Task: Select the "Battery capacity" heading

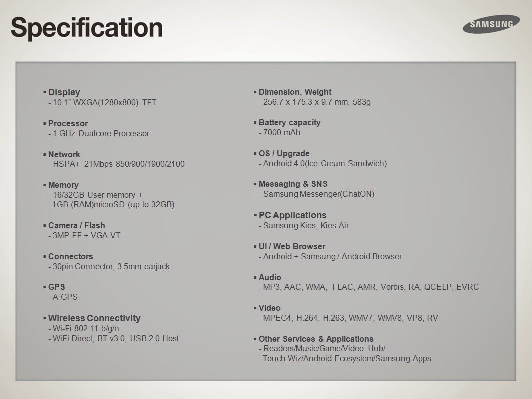Action: click(x=289, y=123)
